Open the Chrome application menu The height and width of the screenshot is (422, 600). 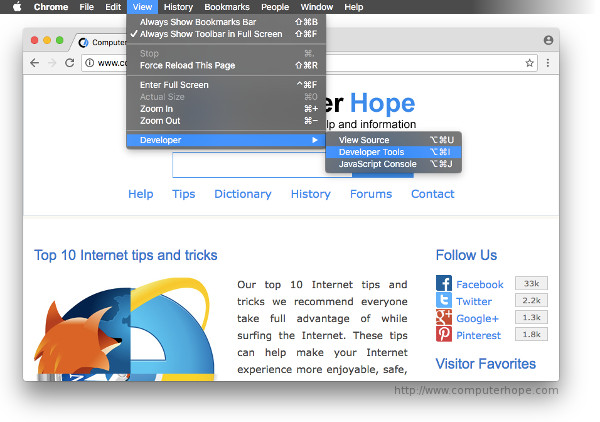(x=51, y=7)
